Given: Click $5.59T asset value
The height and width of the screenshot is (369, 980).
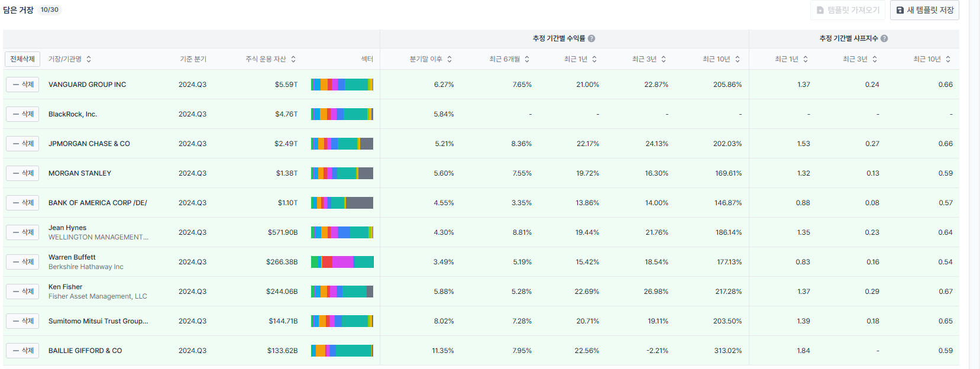Looking at the screenshot, I should tap(286, 85).
